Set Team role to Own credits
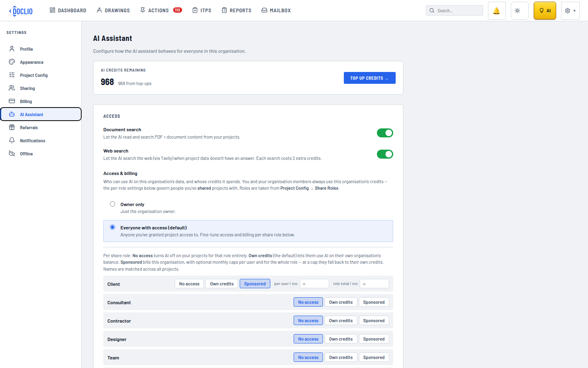 [x=341, y=357]
